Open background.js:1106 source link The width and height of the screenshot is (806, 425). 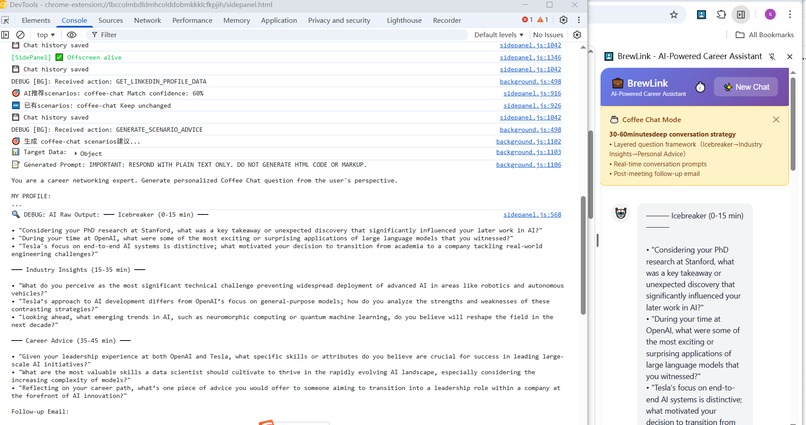coord(528,165)
